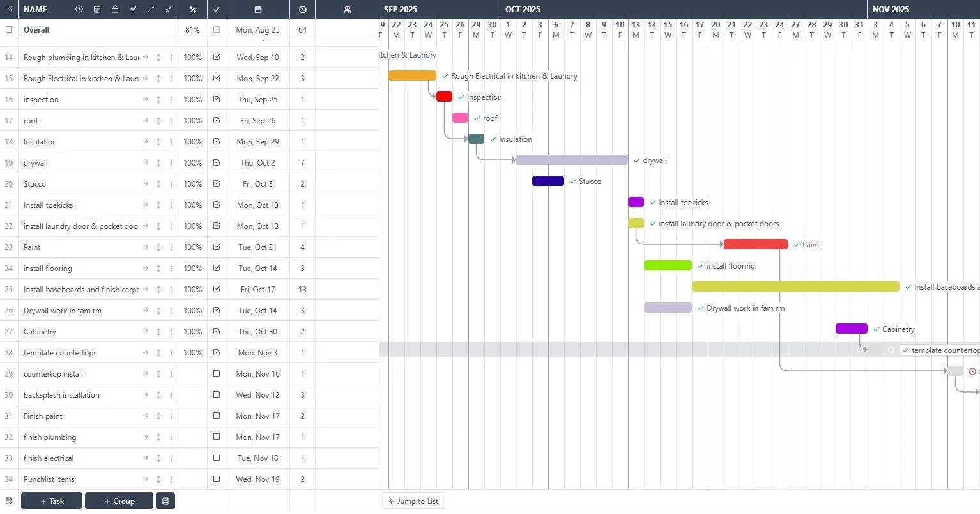Tick the Overall row select checkbox
This screenshot has height=514, width=980.
pyautogui.click(x=9, y=29)
